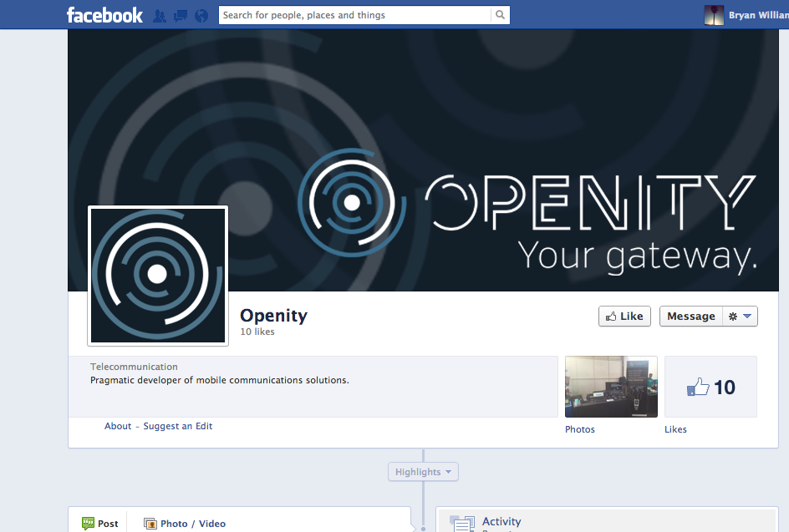Click the 10 likes text under title
This screenshot has width=789, height=532.
[257, 332]
